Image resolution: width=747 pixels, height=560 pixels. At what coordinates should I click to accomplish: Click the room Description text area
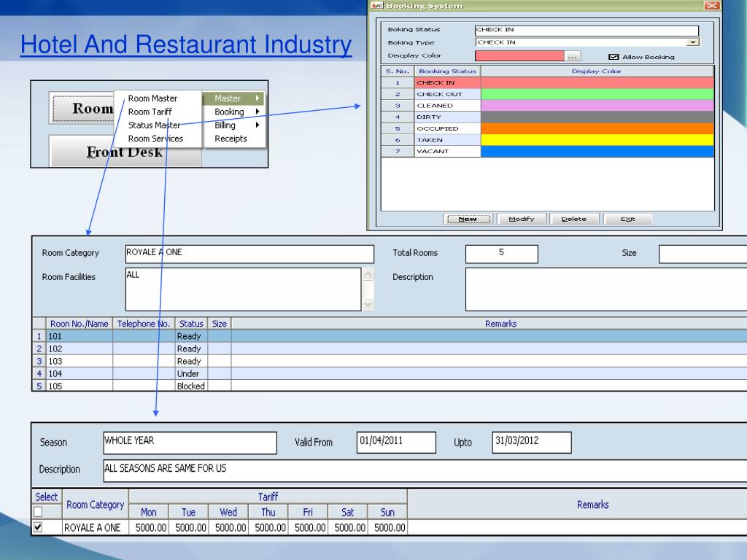606,289
